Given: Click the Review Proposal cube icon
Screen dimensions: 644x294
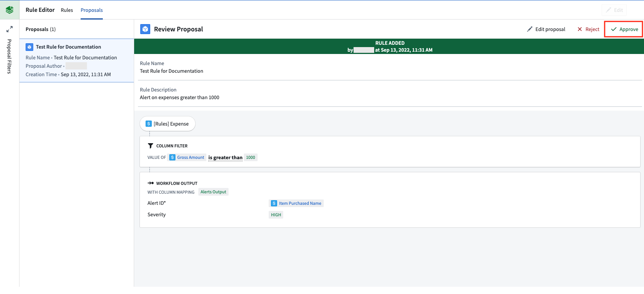Looking at the screenshot, I should tap(145, 29).
